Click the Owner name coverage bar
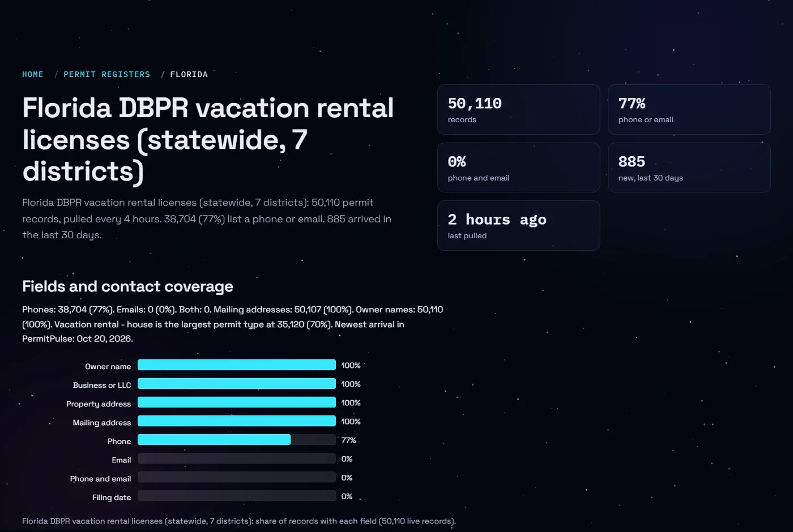The height and width of the screenshot is (532, 793). tap(237, 365)
